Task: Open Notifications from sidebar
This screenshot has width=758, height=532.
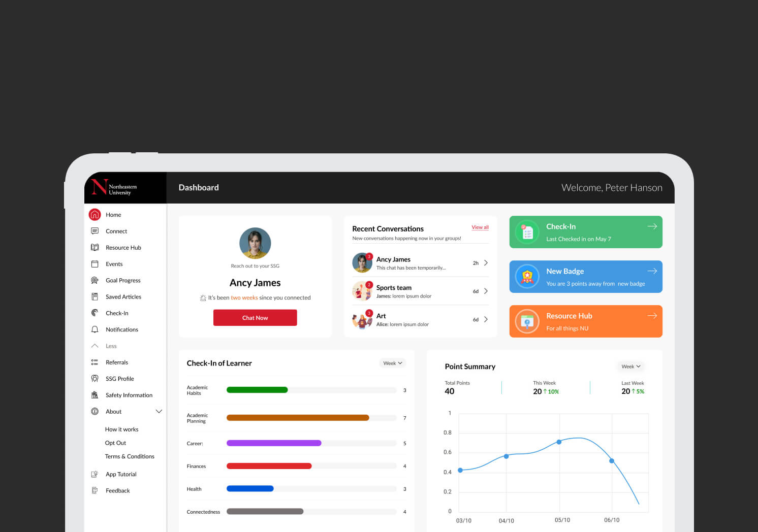Action: (122, 329)
